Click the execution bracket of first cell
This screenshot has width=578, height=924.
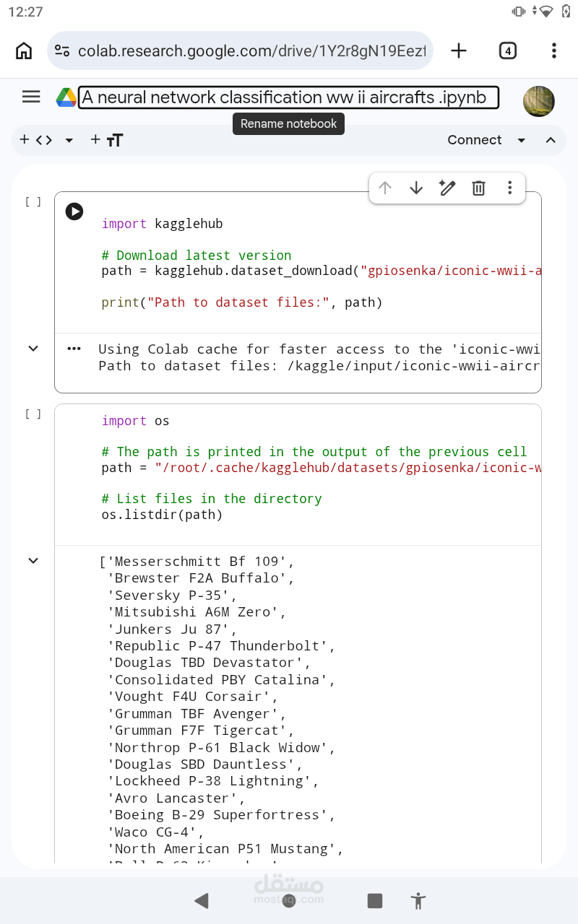click(x=33, y=202)
